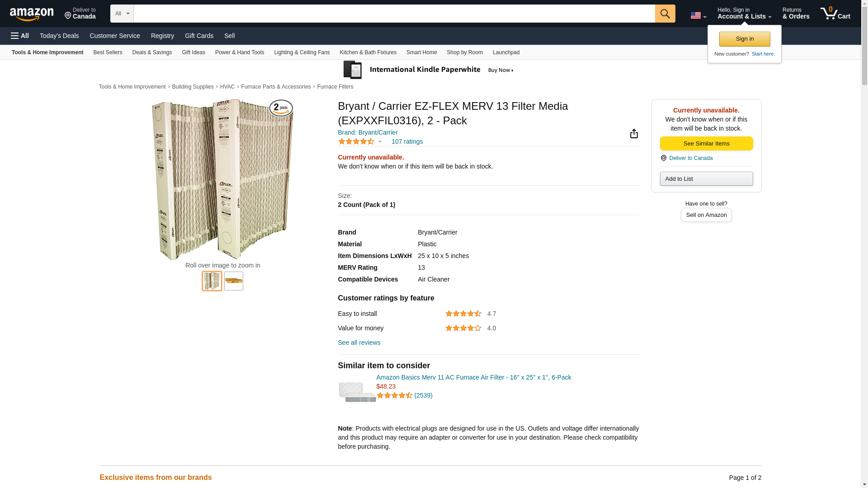Click into the search input field
This screenshot has width=868, height=488.
394,14
